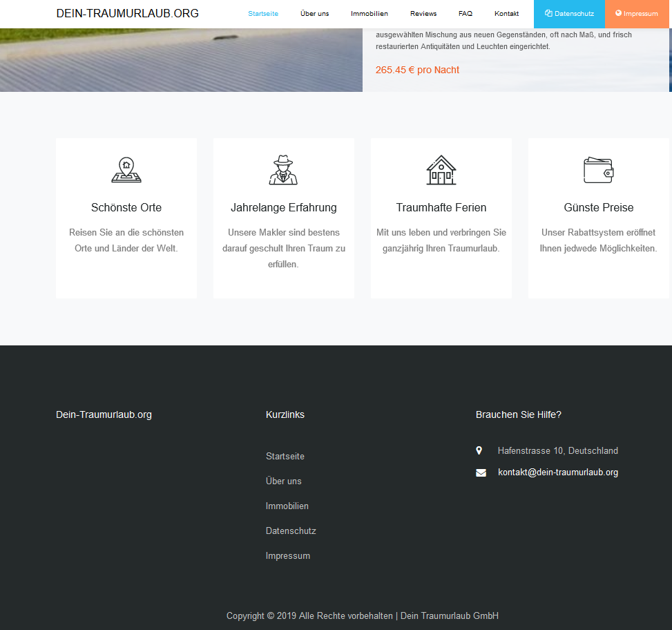Click the Copyright 2019 footer line
Image resolution: width=672 pixels, height=630 pixels.
pos(362,616)
